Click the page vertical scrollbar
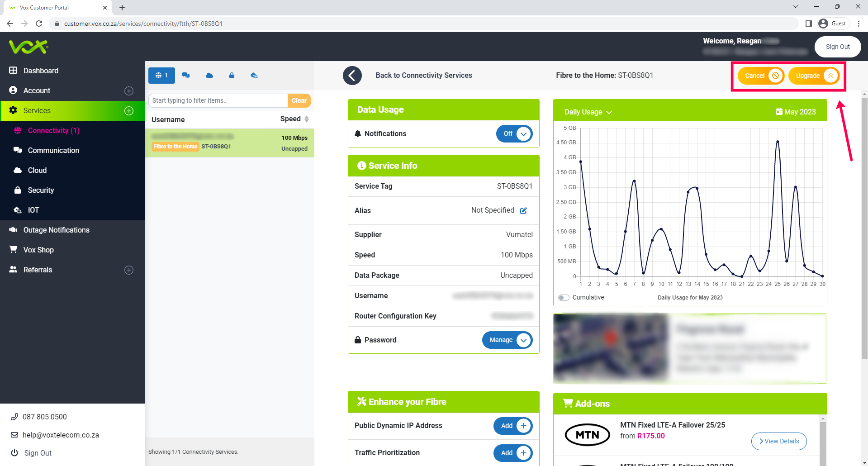The width and height of the screenshot is (868, 466). [864, 228]
